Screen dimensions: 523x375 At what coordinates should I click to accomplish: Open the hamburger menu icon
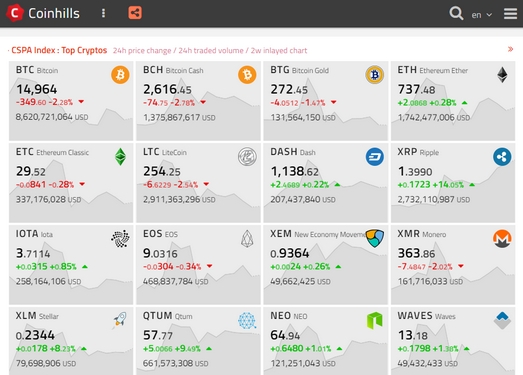coord(510,13)
